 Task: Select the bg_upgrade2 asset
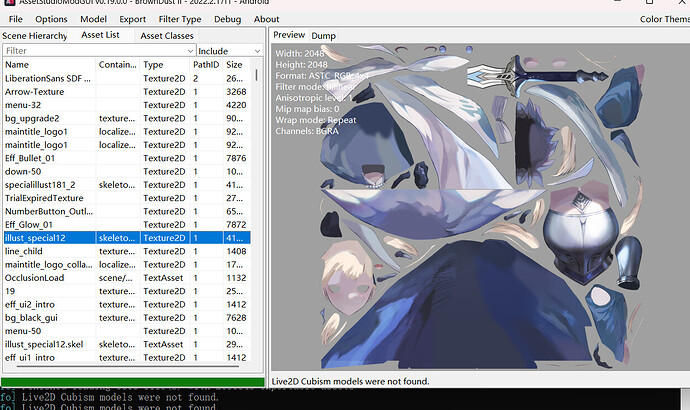point(127,118)
